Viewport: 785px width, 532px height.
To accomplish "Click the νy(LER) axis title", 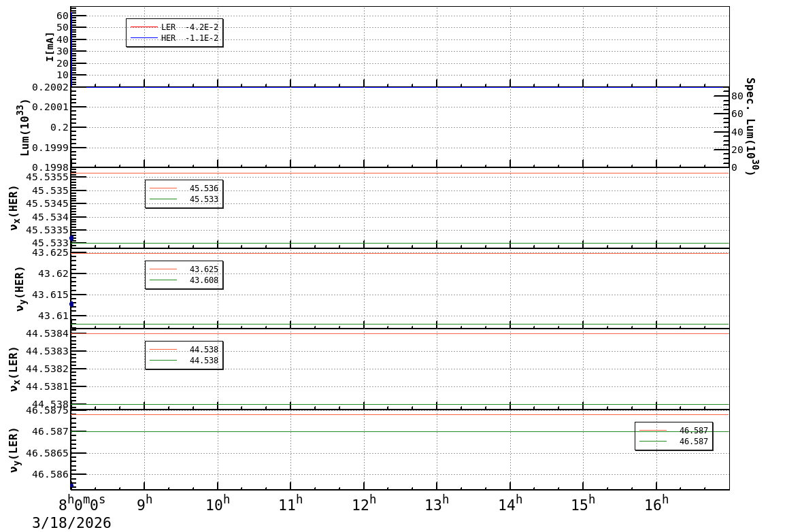I will click(14, 450).
